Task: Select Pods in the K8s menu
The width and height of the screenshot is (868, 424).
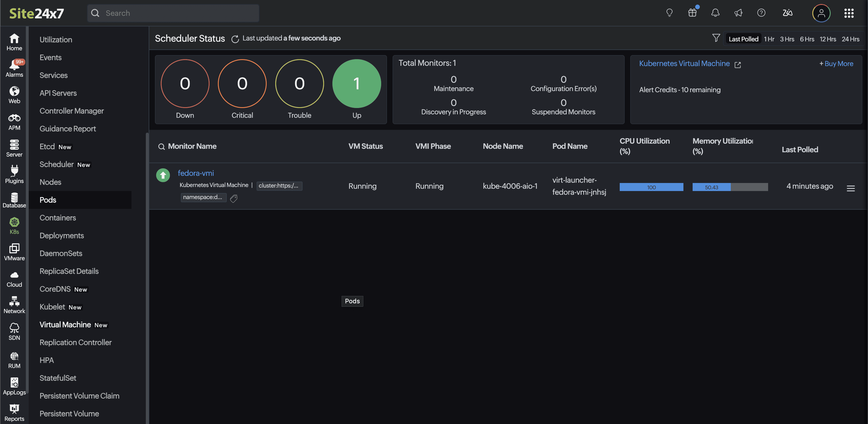Action: [x=80, y=200]
